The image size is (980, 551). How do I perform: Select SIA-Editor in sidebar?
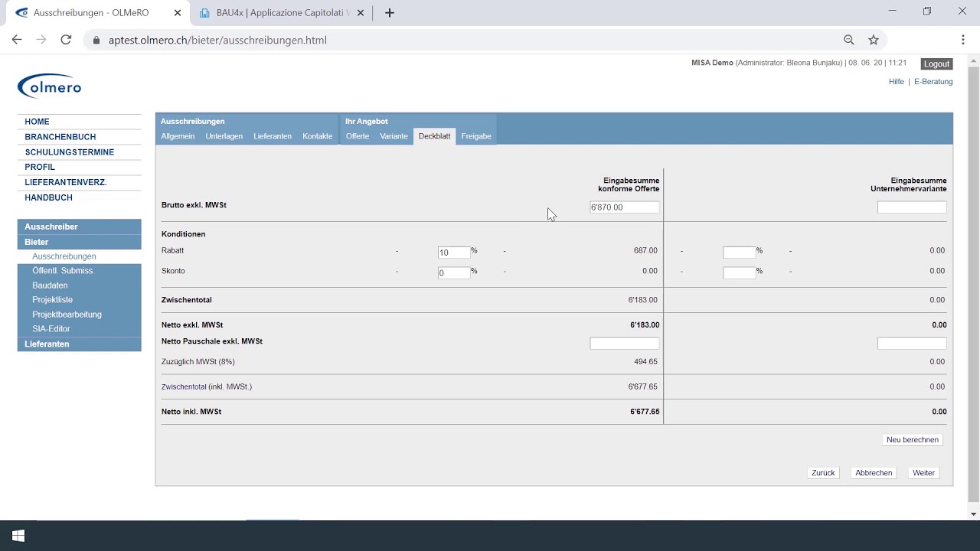(51, 329)
